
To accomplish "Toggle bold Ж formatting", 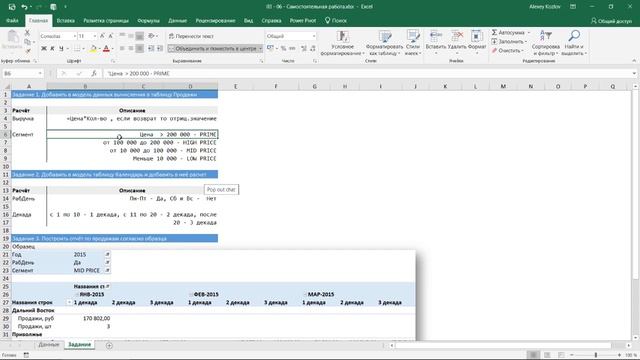I will [44, 49].
